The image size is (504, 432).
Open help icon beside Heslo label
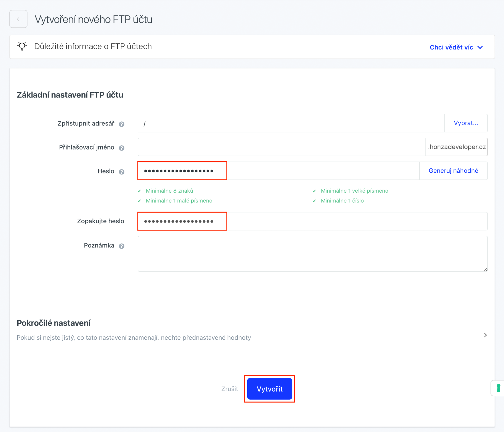click(x=121, y=172)
